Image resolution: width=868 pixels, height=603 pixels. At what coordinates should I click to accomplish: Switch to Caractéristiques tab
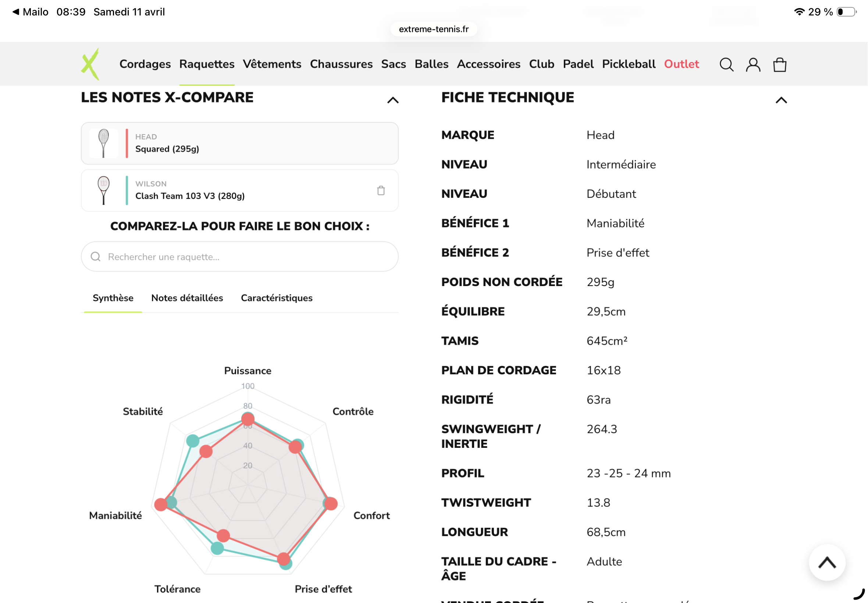pyautogui.click(x=277, y=298)
